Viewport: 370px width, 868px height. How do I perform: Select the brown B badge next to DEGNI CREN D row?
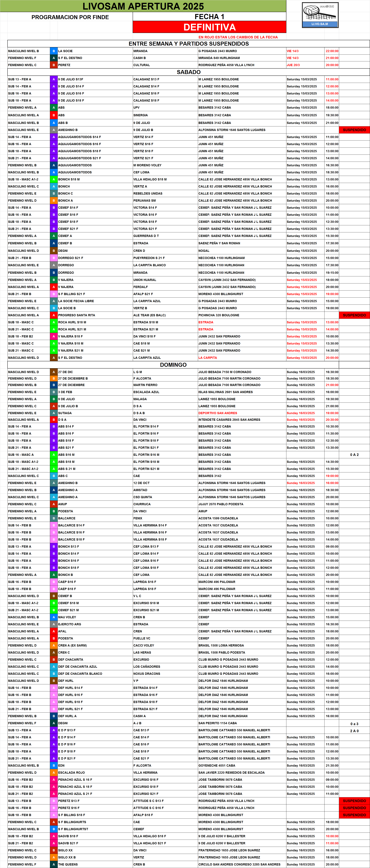click(54, 251)
